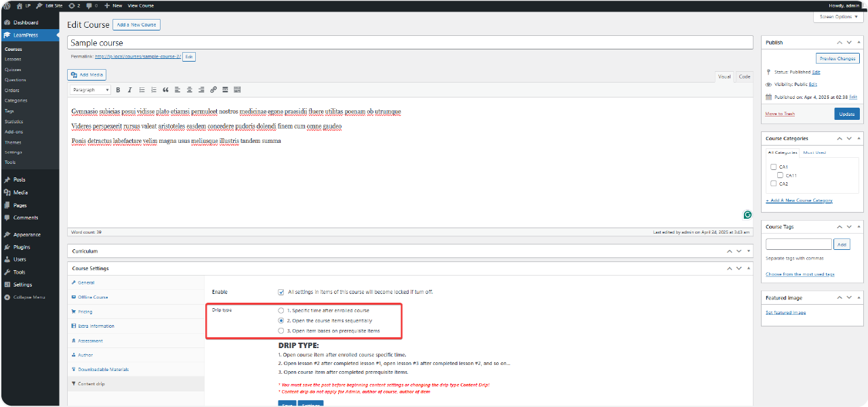
Task: Open the toolbar toggle (kitchen sink) icon
Action: pyautogui.click(x=237, y=89)
